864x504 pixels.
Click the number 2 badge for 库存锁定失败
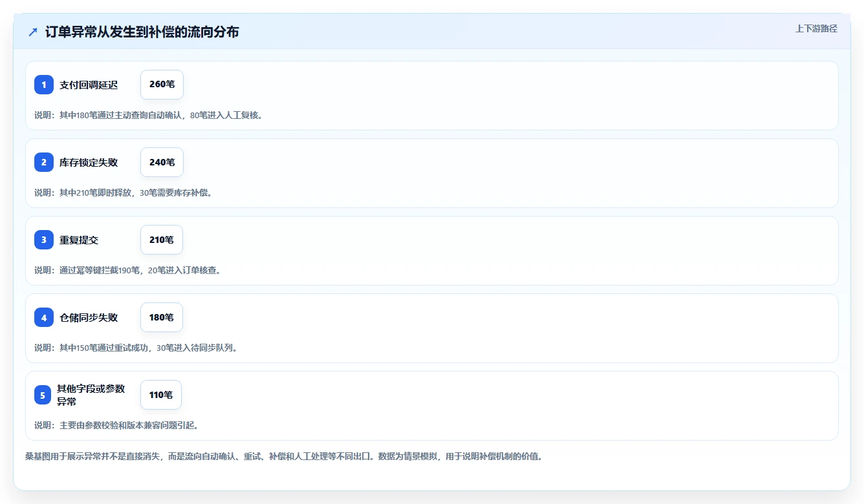click(x=44, y=162)
